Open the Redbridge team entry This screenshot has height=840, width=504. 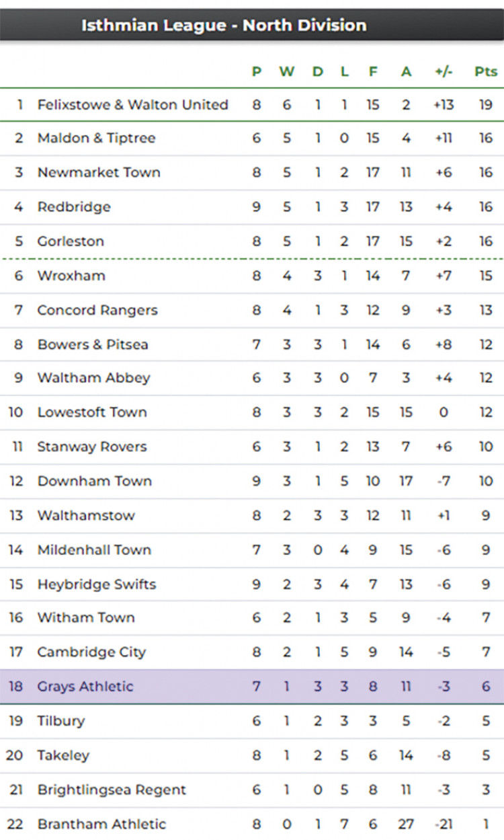click(x=74, y=206)
